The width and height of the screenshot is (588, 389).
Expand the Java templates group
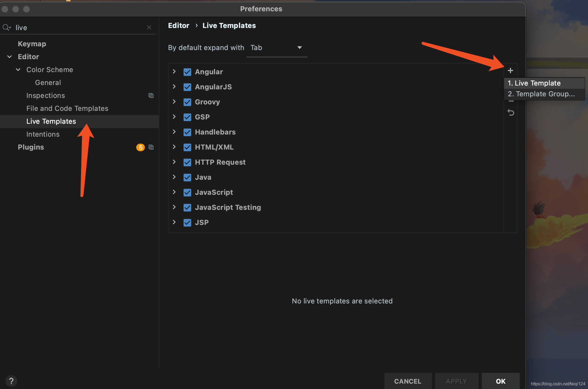(174, 177)
